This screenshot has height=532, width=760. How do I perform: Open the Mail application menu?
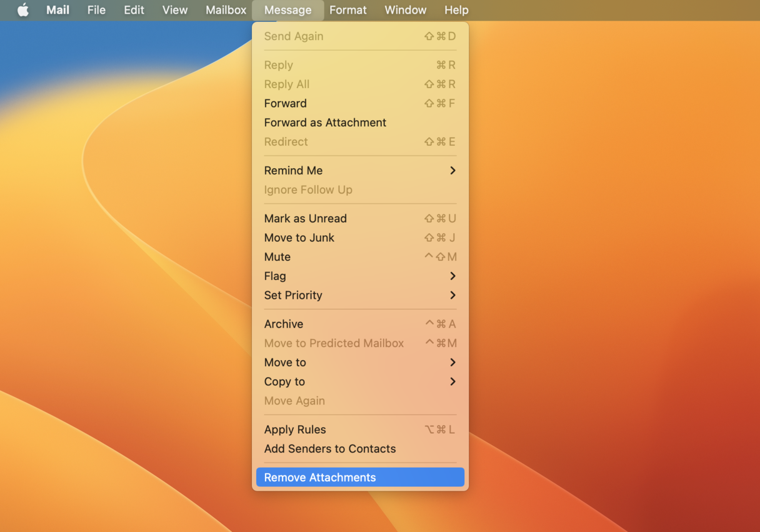(57, 10)
